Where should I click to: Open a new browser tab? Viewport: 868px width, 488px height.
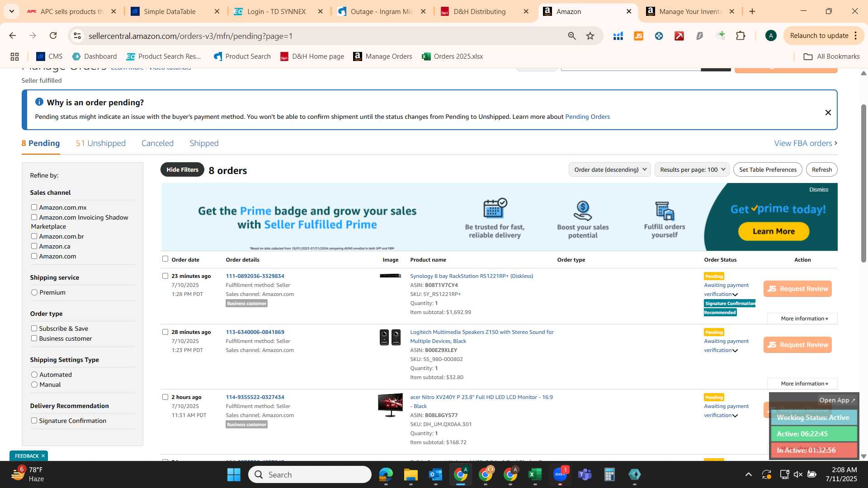coord(752,11)
